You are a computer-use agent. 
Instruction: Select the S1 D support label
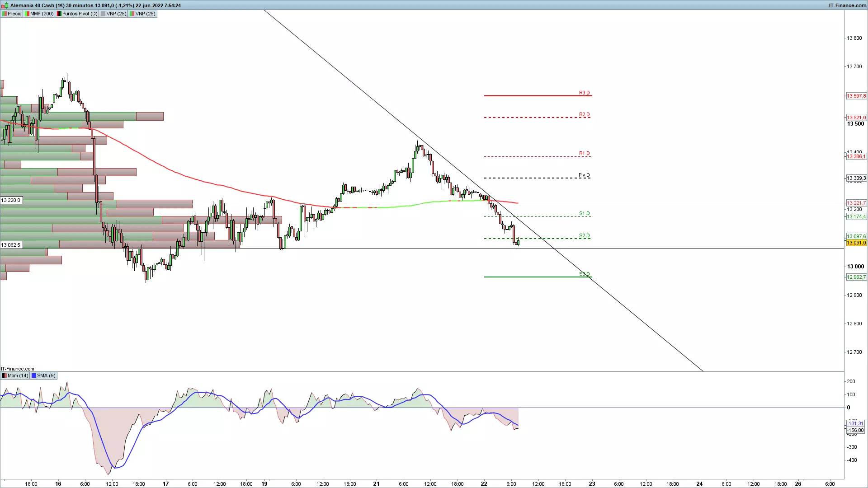[584, 213]
